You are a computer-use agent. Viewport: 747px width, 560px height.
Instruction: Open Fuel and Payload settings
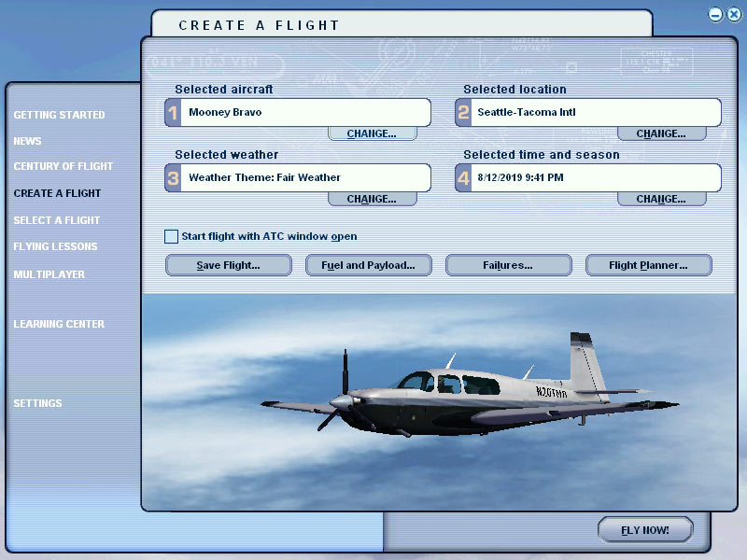click(x=368, y=265)
